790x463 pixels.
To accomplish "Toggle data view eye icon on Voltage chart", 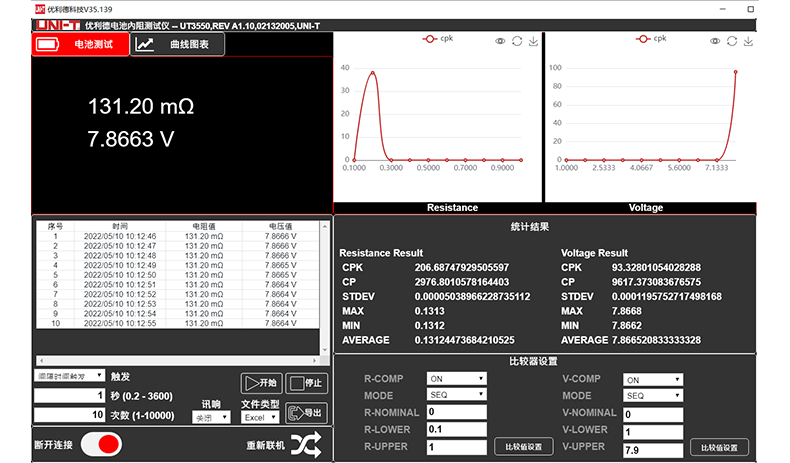I will 715,41.
